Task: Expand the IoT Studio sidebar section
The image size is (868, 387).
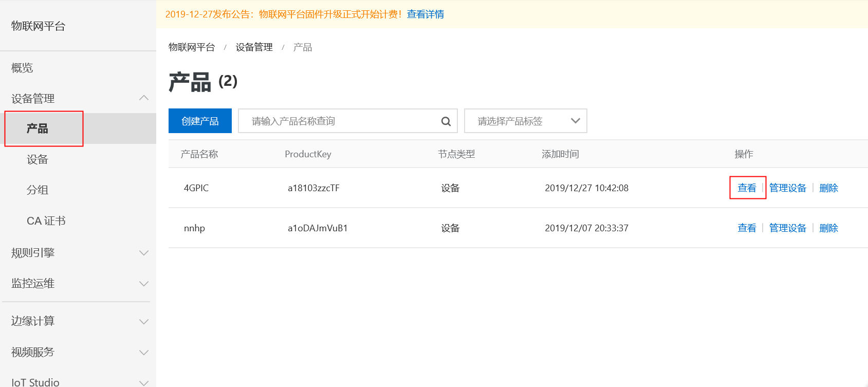Action: [144, 383]
